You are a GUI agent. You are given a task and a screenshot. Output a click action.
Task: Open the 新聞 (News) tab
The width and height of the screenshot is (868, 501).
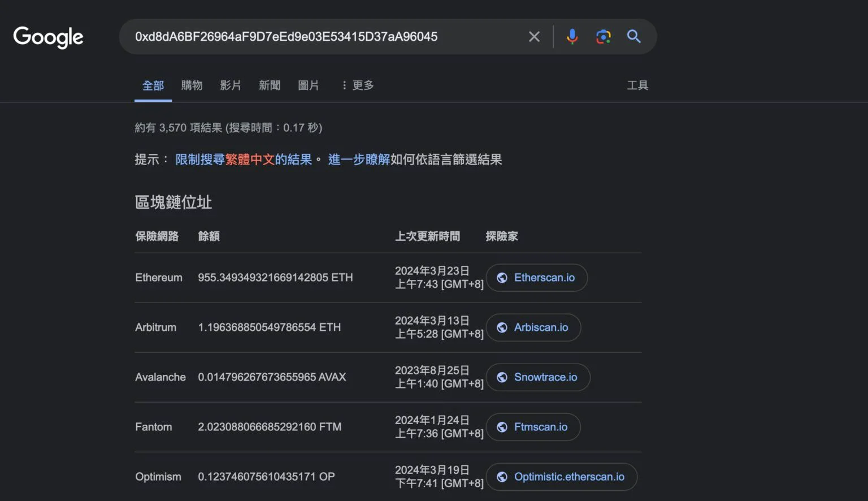270,85
